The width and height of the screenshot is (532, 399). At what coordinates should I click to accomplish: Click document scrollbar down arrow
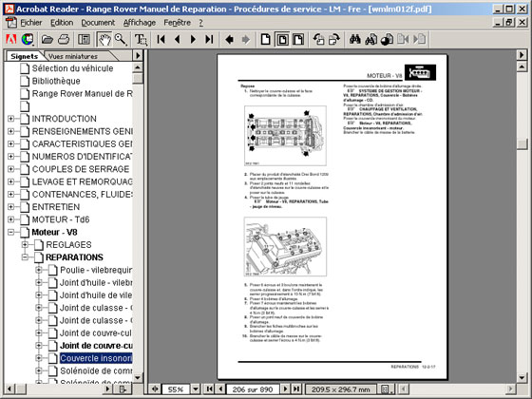point(522,377)
